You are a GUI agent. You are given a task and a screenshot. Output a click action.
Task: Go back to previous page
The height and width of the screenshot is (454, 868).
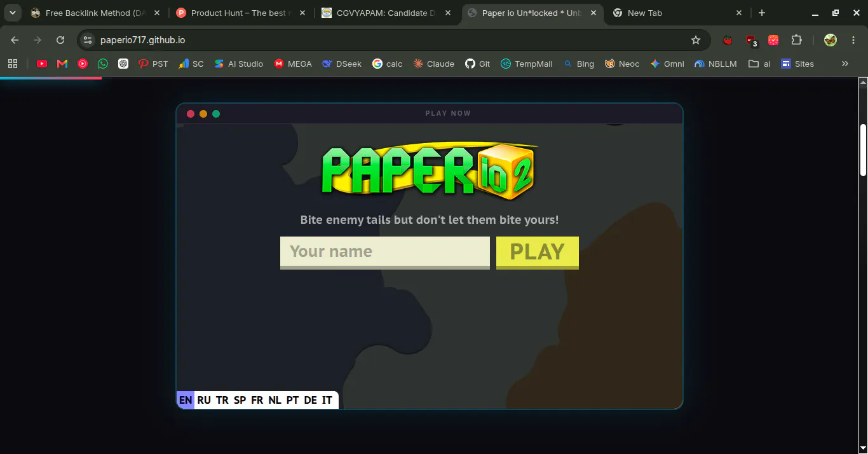pos(15,40)
